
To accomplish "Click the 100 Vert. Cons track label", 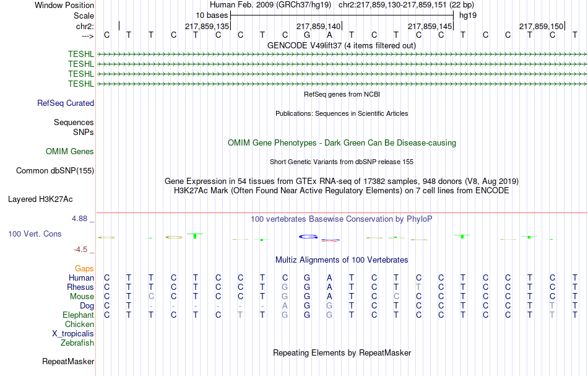I will (x=35, y=234).
